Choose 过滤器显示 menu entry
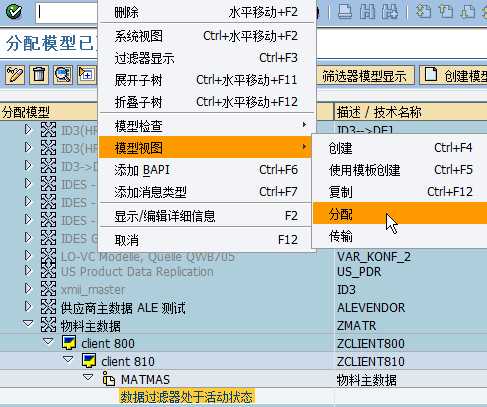 coord(206,58)
